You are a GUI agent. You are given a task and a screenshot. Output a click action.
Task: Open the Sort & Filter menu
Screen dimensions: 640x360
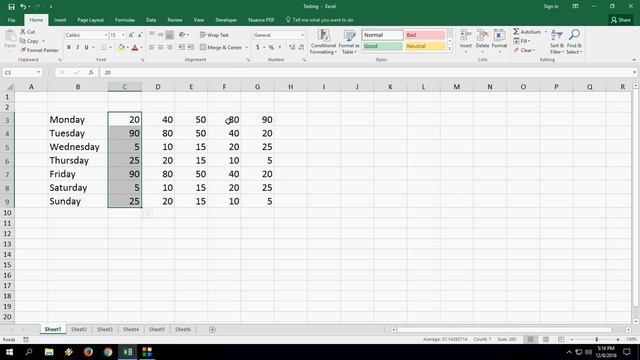[557, 41]
